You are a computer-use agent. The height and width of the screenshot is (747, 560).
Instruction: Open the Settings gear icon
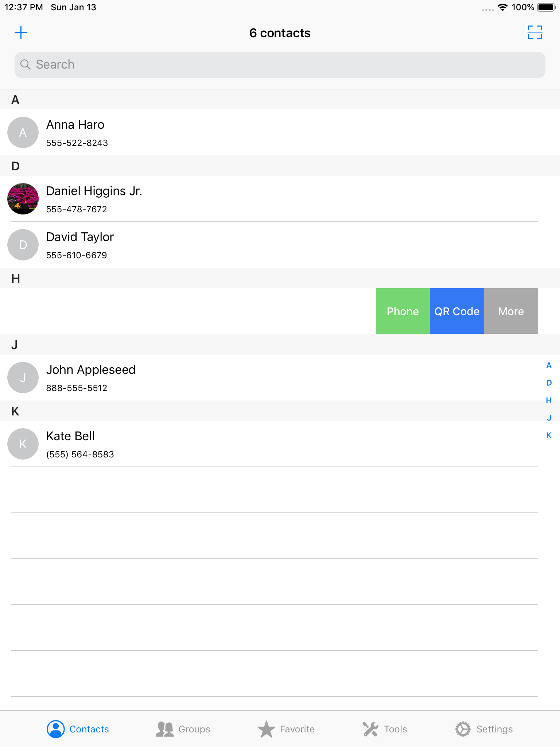coord(463,729)
